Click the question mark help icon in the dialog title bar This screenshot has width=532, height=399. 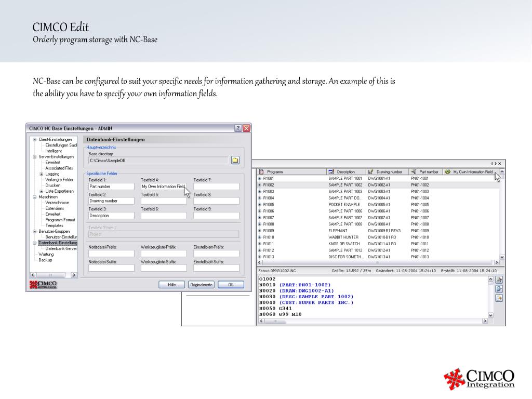[x=238, y=128]
